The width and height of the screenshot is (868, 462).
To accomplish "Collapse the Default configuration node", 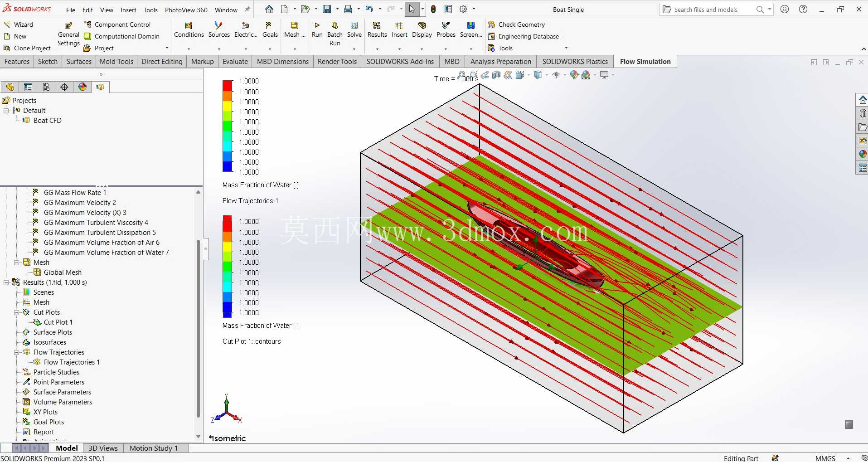I will (6, 111).
